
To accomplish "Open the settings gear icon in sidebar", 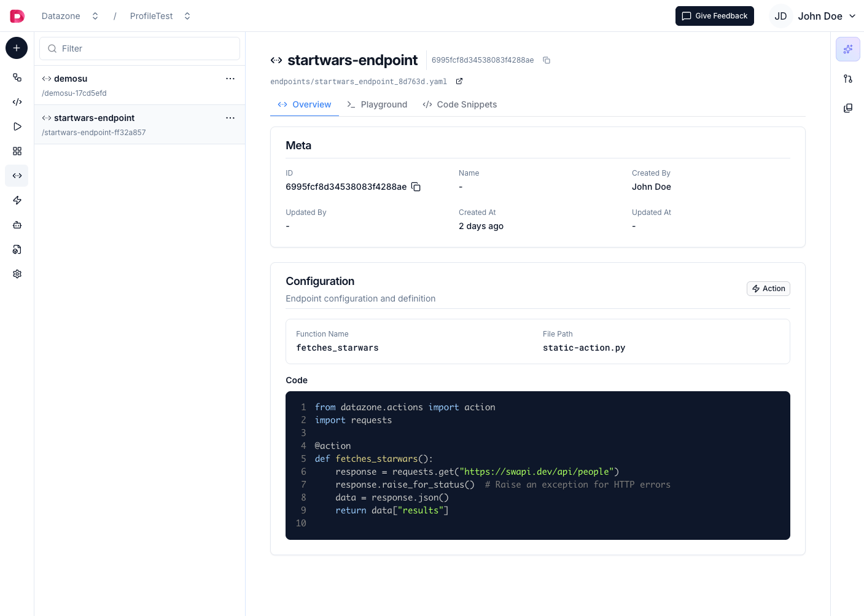I will click(17, 274).
